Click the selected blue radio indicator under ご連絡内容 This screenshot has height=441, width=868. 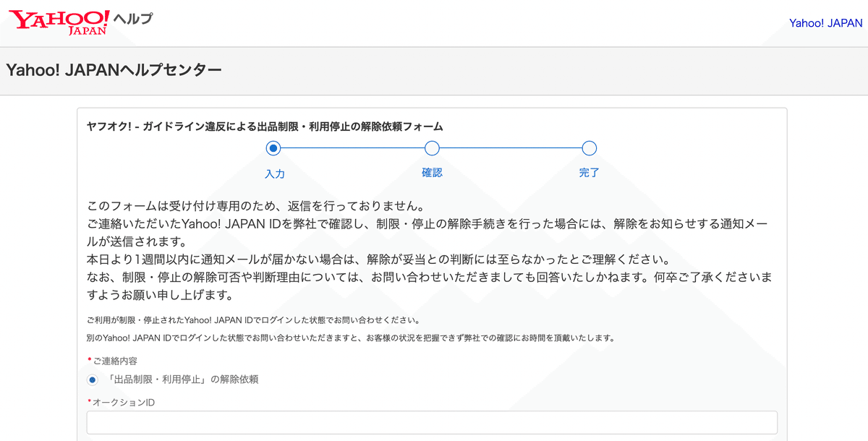92,379
